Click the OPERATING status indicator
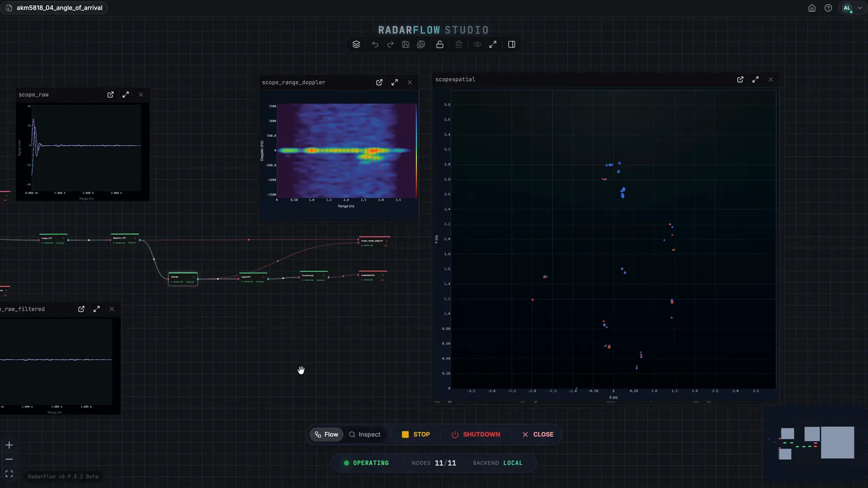Image resolution: width=868 pixels, height=488 pixels. point(366,463)
